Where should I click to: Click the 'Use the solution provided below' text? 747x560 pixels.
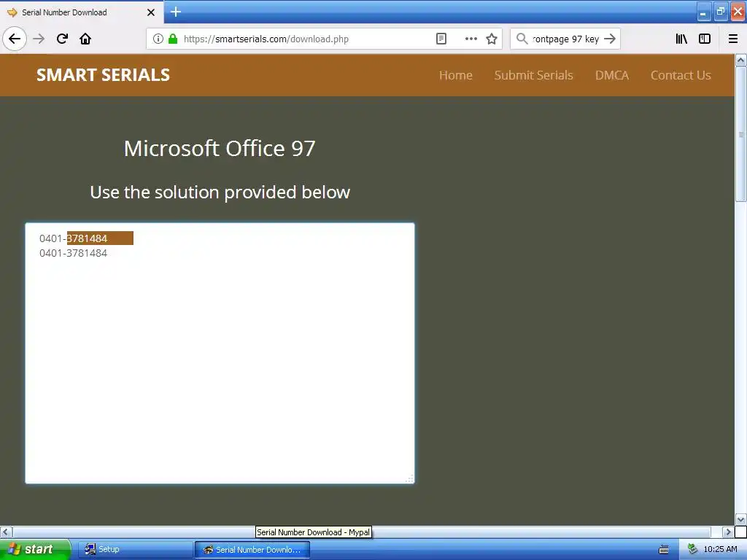[x=220, y=192]
